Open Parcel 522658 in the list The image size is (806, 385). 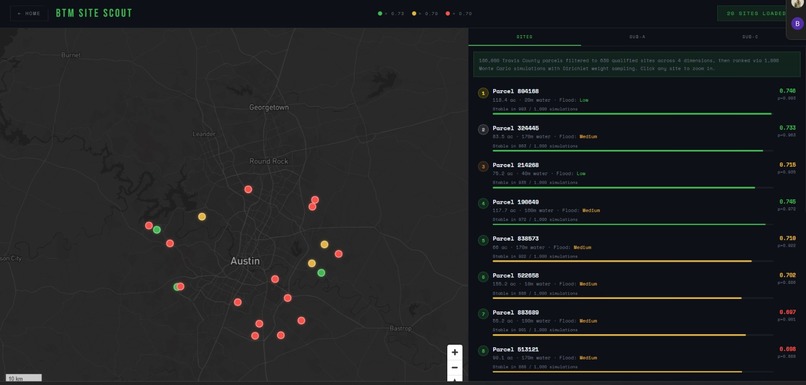click(516, 276)
